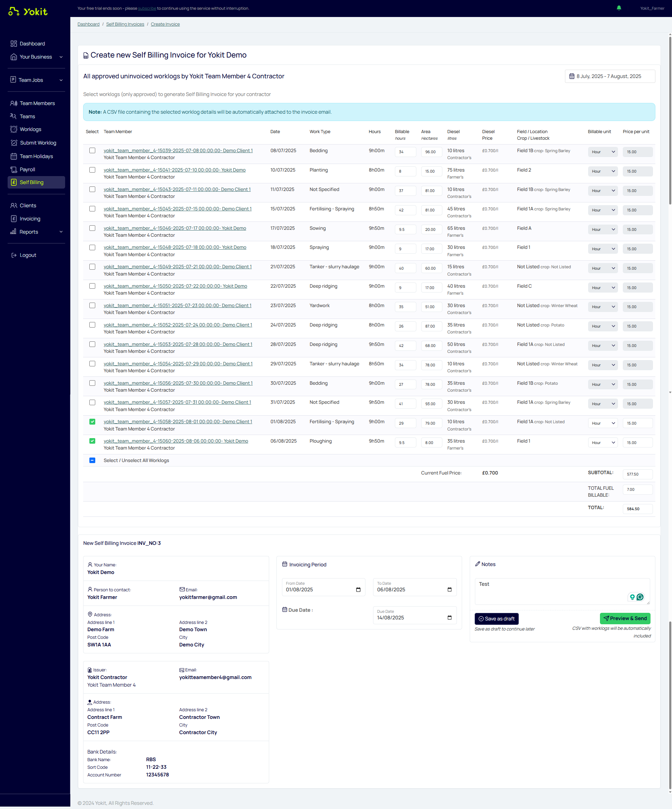
Task: Click the Submit Worklog sidebar icon
Action: [14, 143]
